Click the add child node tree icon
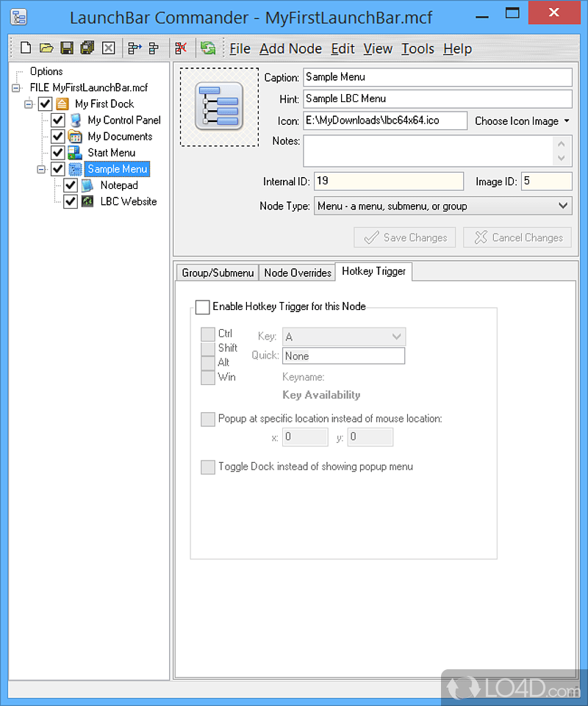Image resolution: width=588 pixels, height=706 pixels. point(154,48)
